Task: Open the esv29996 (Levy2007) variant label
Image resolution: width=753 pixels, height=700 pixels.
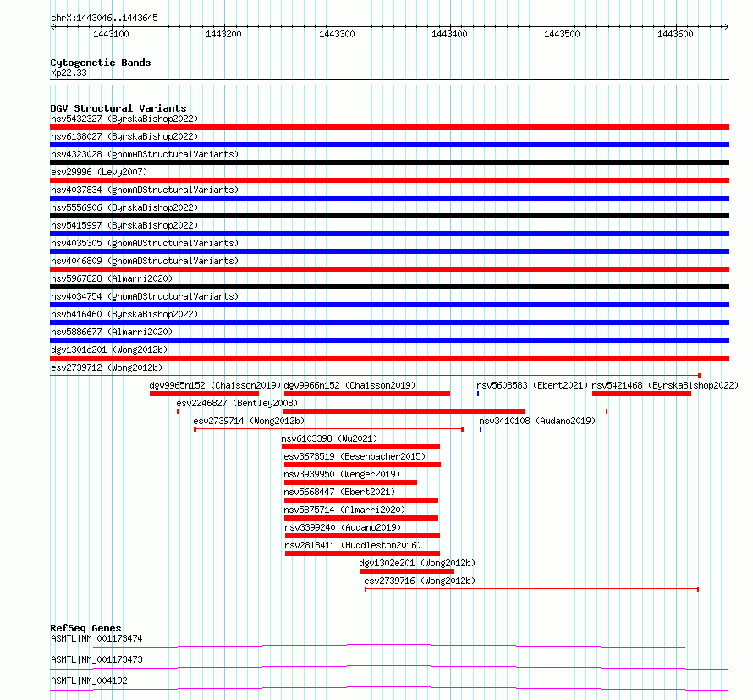Action: pos(99,172)
